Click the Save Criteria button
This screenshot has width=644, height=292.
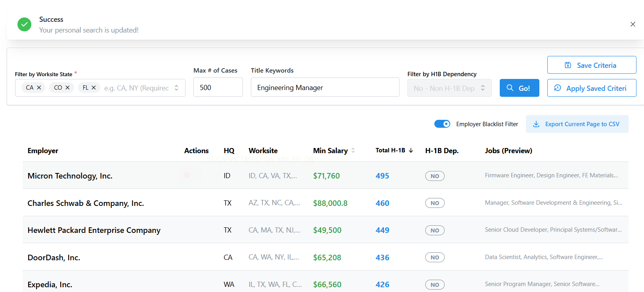point(592,65)
